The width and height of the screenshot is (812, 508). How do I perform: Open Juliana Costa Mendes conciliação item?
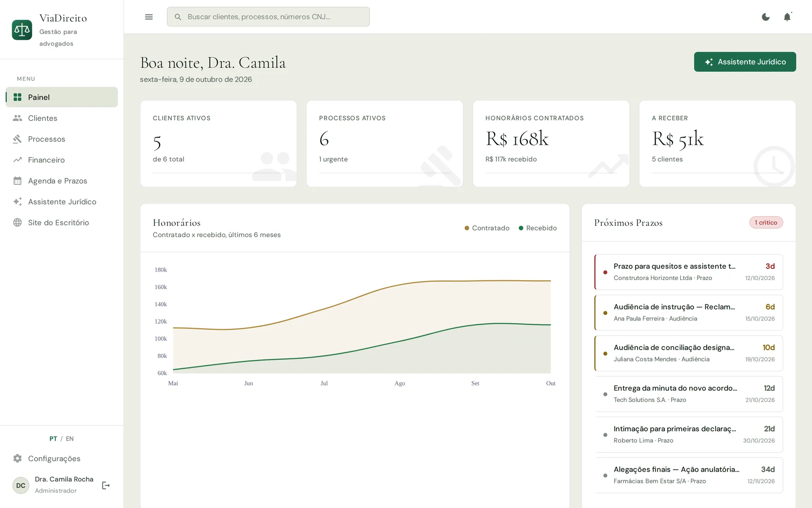point(688,353)
